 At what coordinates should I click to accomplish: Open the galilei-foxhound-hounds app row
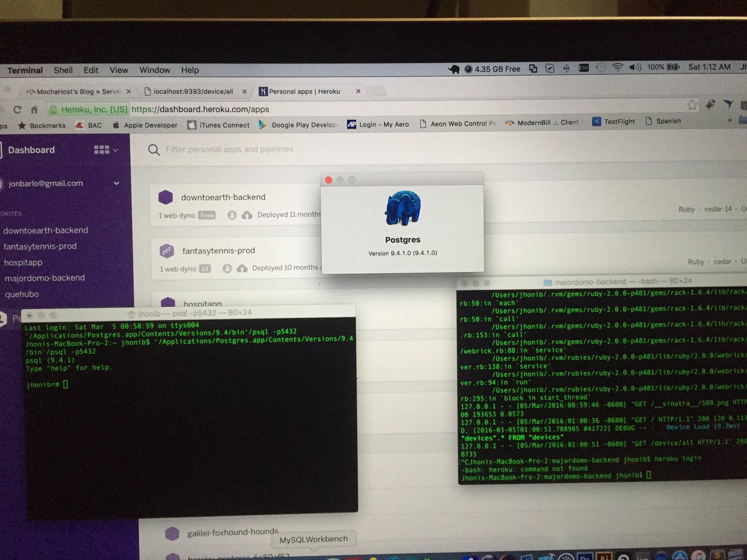tap(232, 533)
